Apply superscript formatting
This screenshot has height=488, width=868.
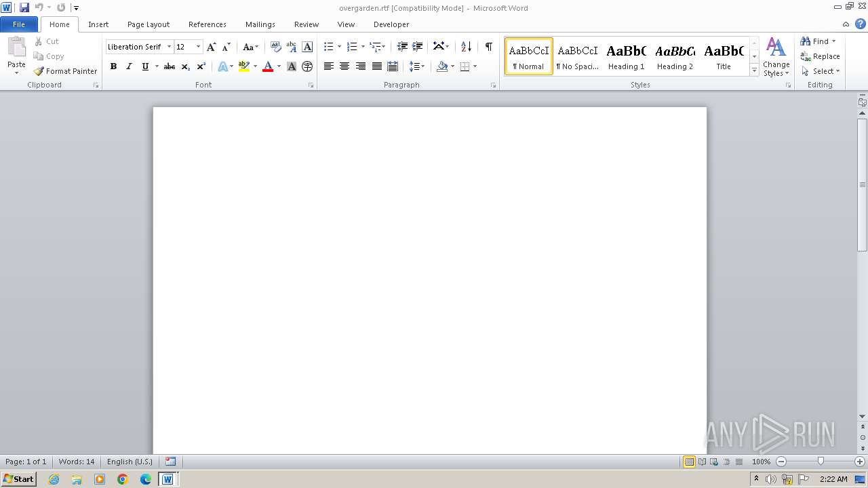coord(201,66)
